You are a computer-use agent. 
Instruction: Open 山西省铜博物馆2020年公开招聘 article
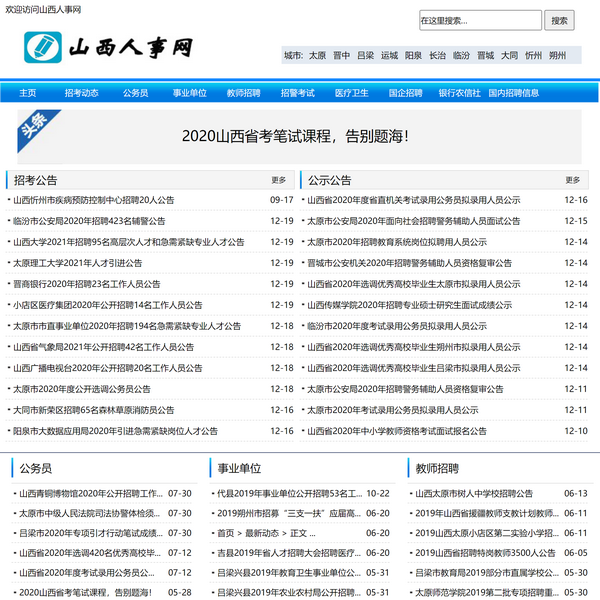pos(90,494)
